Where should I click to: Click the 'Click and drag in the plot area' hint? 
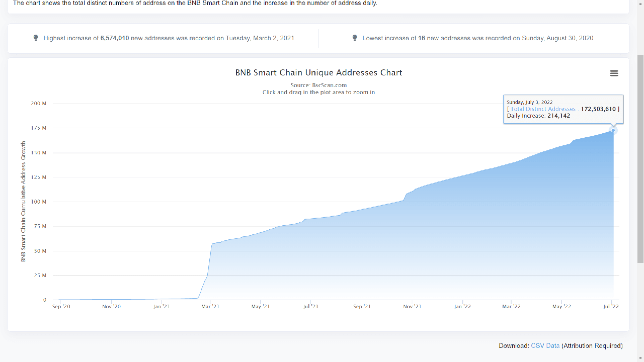(318, 92)
